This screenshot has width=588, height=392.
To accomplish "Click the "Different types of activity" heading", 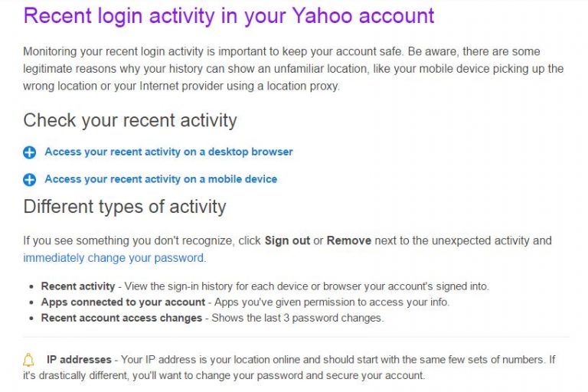I will 125,207.
